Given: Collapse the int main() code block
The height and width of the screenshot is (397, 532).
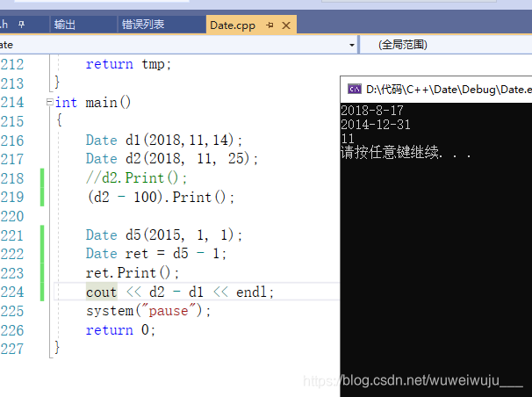Looking at the screenshot, I should coord(49,102).
